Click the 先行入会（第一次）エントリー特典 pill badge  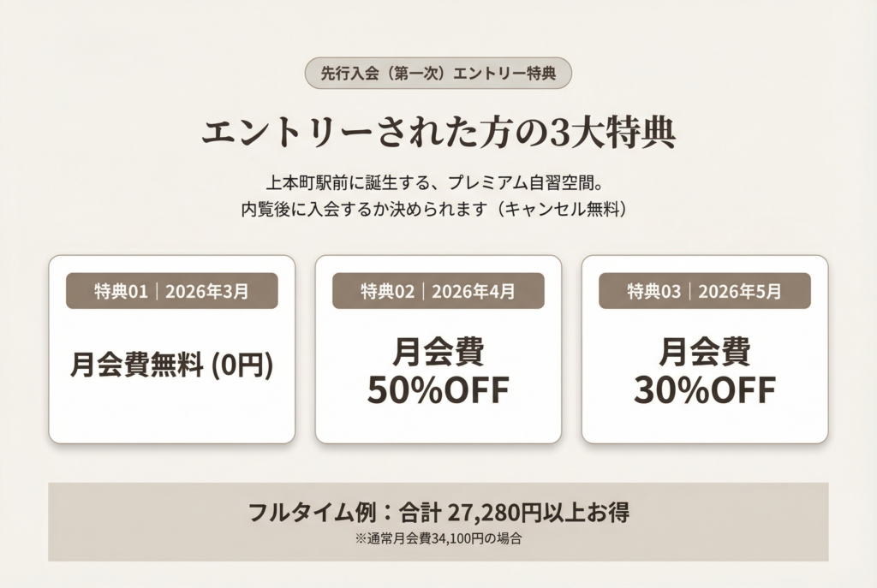point(438,74)
